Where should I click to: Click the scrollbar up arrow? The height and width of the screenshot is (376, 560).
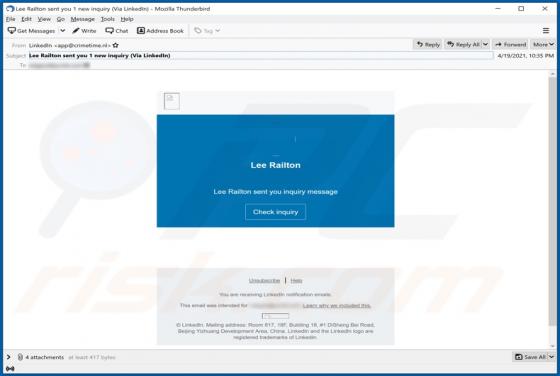pyautogui.click(x=552, y=74)
